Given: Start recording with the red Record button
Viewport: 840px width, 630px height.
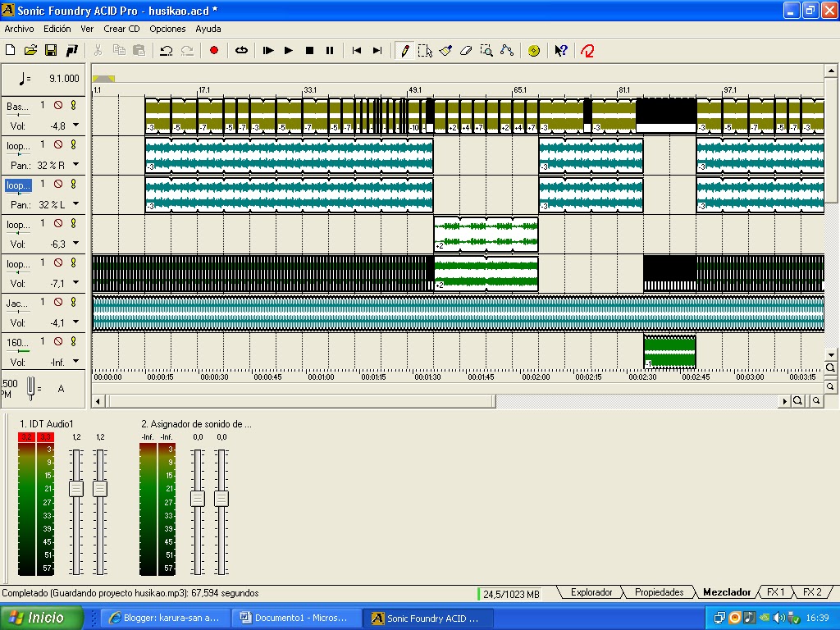Looking at the screenshot, I should coord(214,50).
